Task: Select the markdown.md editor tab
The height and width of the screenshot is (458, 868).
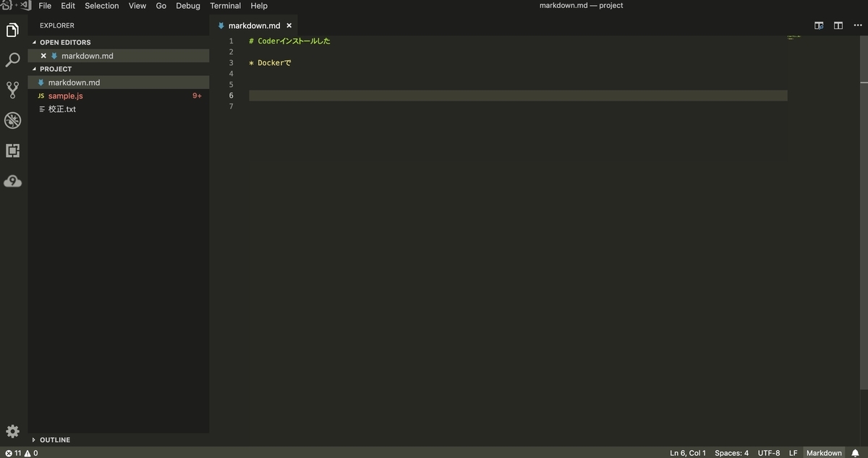Action: 254,25
